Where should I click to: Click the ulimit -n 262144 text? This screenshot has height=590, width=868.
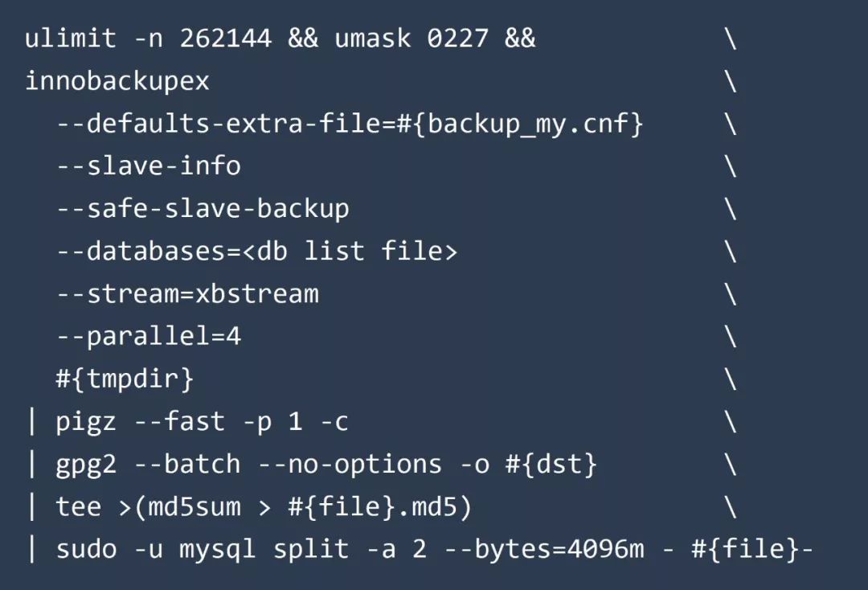click(x=149, y=39)
